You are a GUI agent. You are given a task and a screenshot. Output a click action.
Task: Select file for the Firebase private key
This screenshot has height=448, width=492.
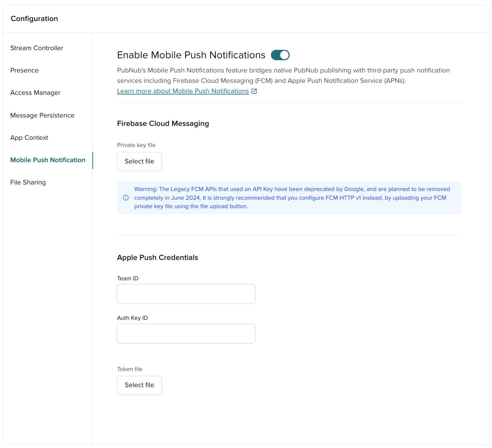(x=139, y=161)
